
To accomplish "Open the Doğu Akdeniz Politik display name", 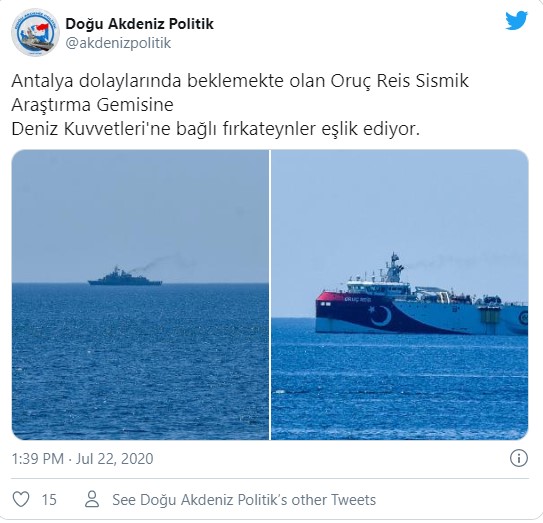I will point(140,24).
